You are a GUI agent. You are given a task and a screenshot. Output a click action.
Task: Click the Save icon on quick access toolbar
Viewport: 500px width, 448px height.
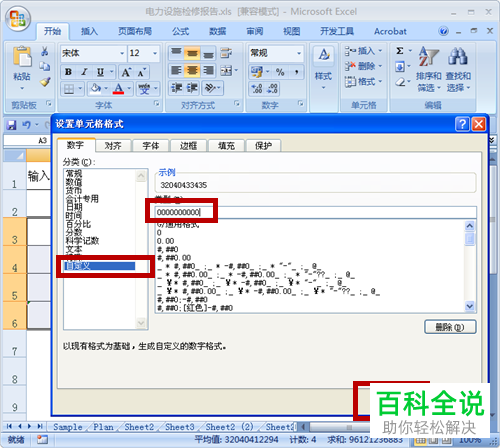point(12,125)
